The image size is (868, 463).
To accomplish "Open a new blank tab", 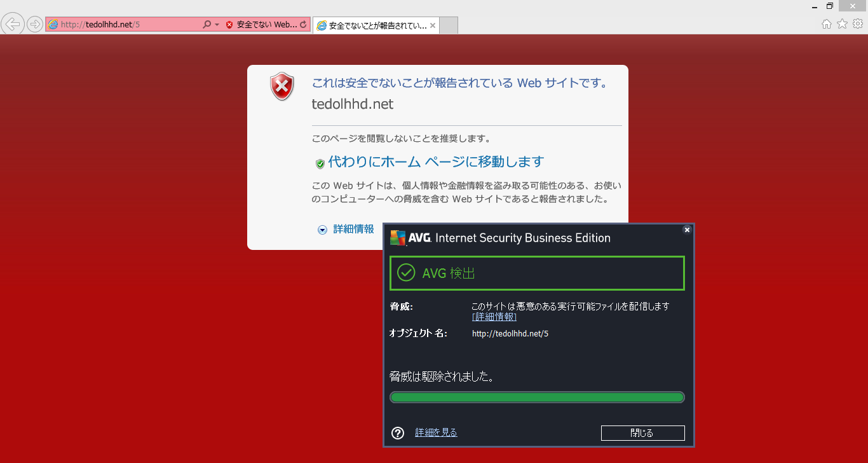I will [x=449, y=25].
